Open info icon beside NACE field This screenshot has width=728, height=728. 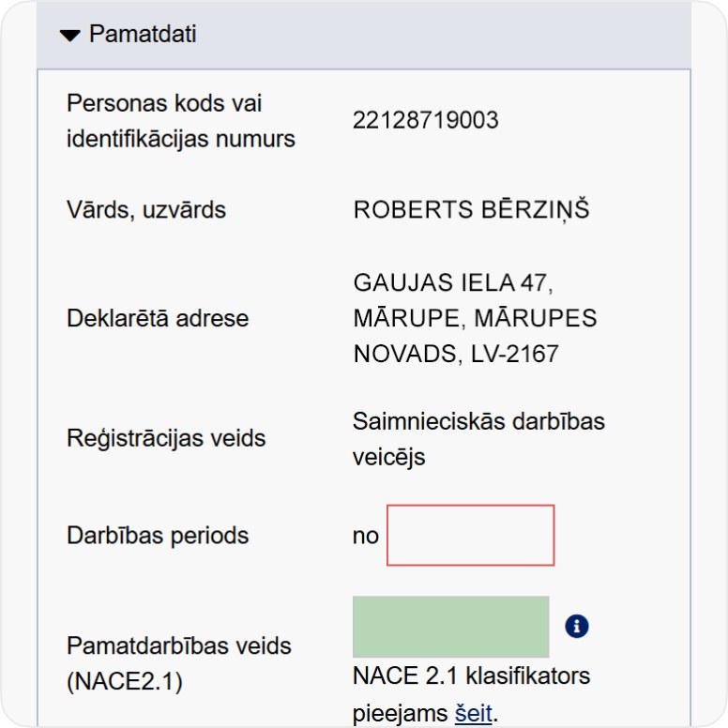click(x=577, y=627)
